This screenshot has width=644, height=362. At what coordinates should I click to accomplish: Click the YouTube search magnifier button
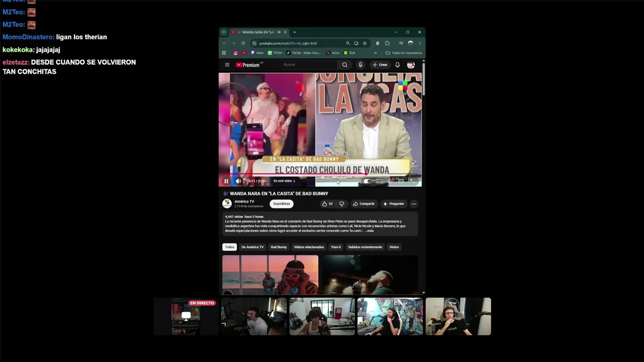(x=345, y=65)
